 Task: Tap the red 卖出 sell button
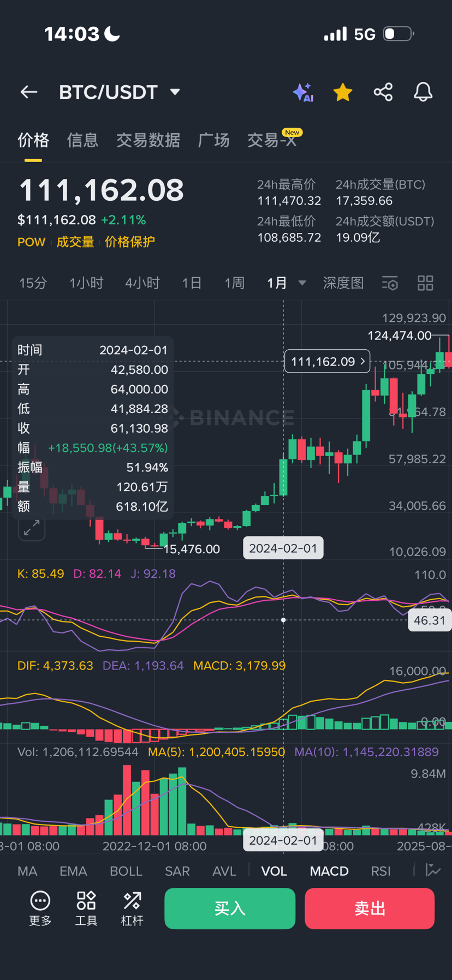(370, 909)
